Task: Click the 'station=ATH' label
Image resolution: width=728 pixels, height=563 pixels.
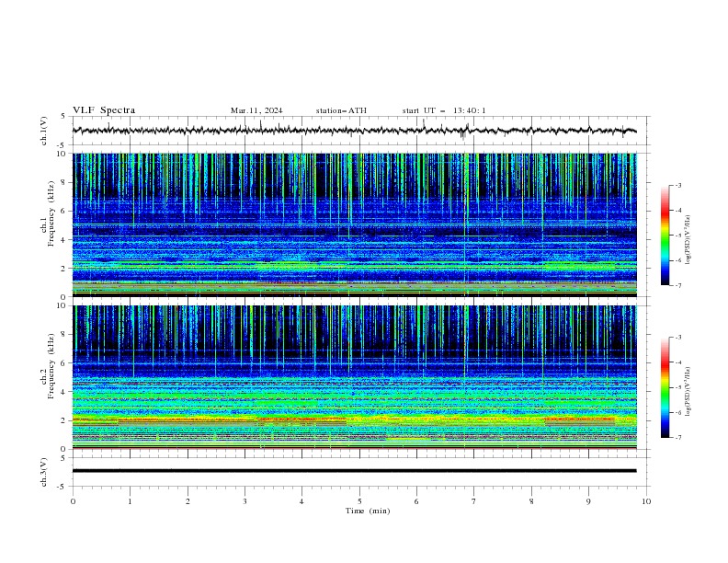Action: (341, 110)
